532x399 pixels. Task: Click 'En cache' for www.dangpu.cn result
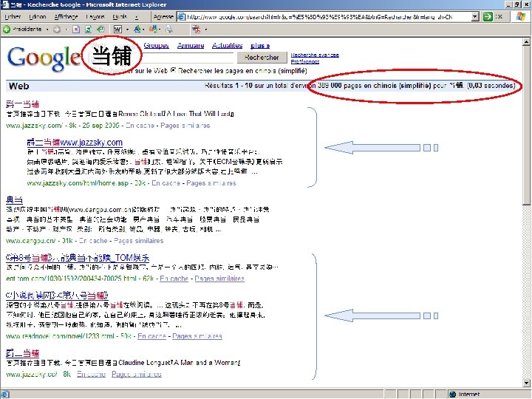[93, 241]
